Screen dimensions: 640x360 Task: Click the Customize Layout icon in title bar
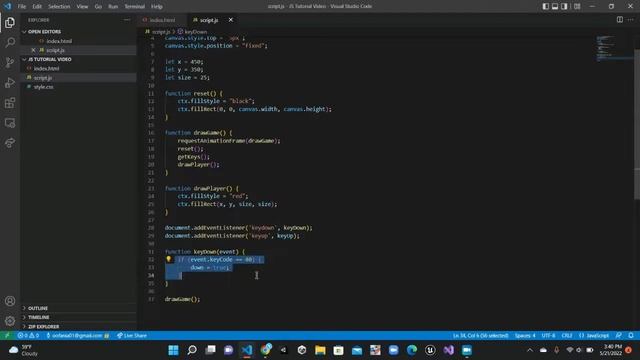[x=577, y=6]
